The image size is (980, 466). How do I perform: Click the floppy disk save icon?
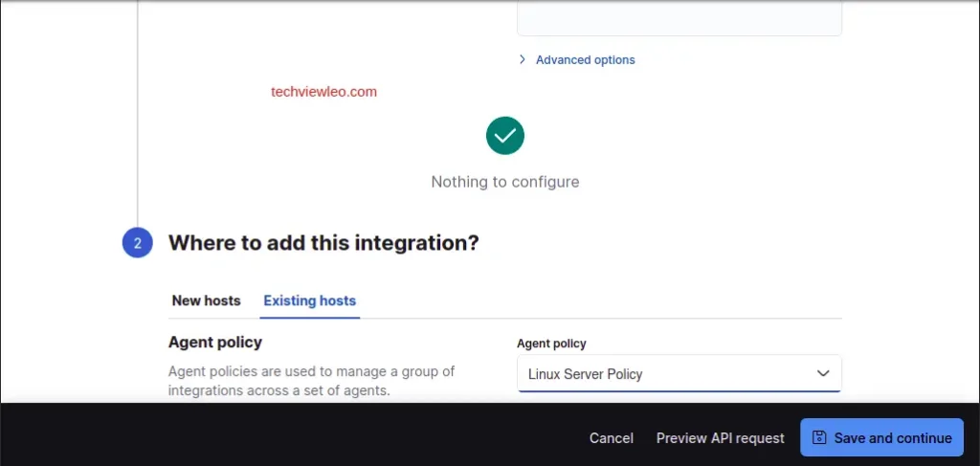tap(819, 438)
